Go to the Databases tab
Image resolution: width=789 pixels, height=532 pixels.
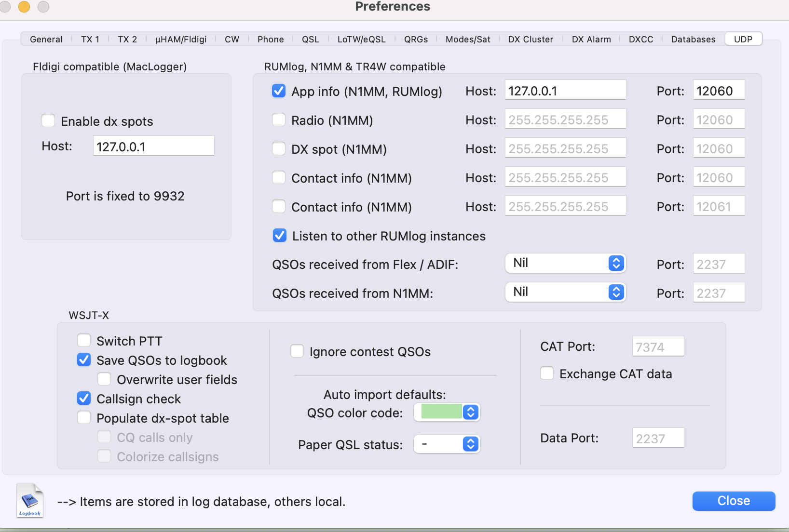click(x=693, y=39)
